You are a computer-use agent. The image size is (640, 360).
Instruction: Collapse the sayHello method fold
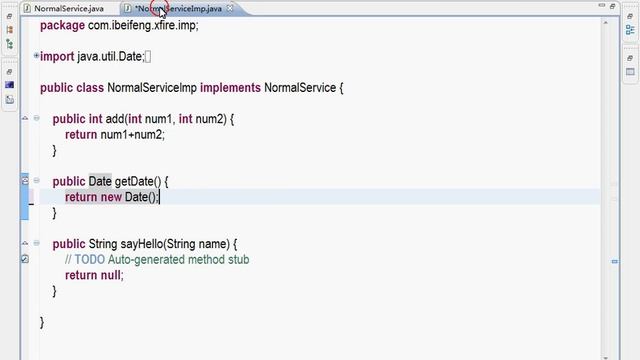pos(37,243)
